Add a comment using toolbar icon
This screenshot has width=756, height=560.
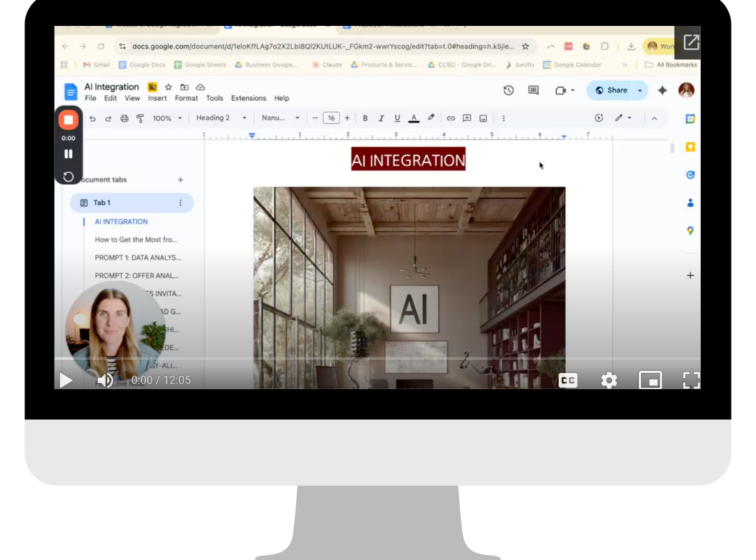467,118
